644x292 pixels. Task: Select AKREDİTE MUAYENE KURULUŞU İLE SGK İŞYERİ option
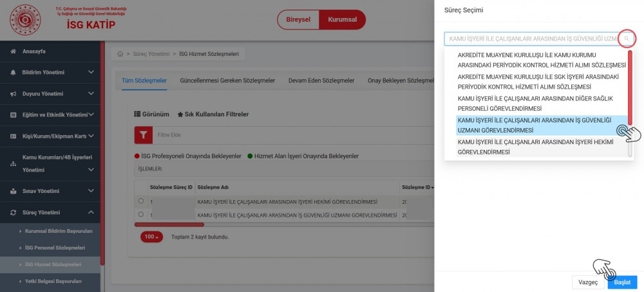(x=542, y=82)
